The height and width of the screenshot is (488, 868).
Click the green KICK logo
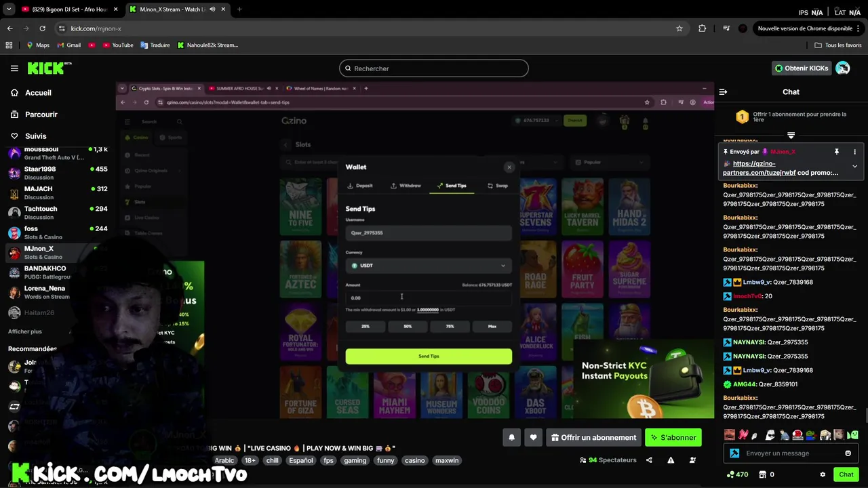(x=49, y=68)
